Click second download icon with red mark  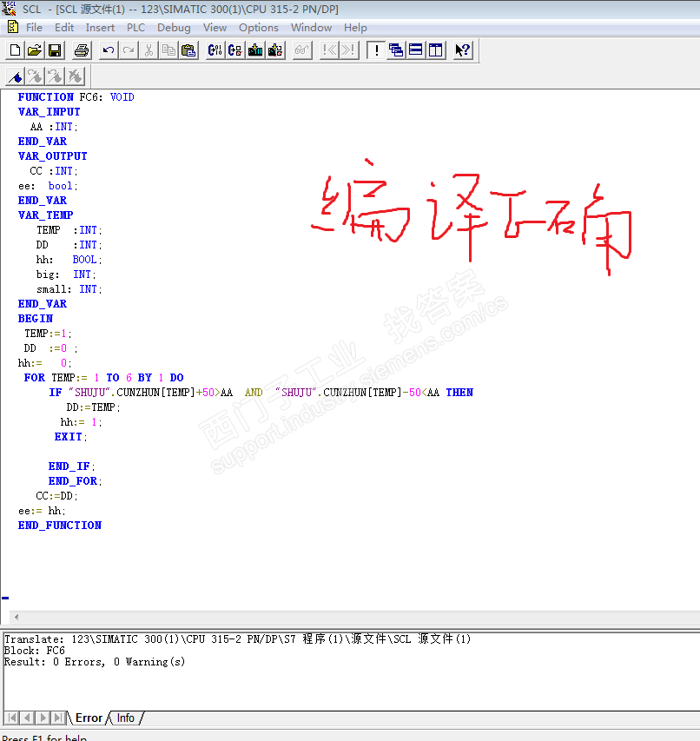tap(275, 50)
